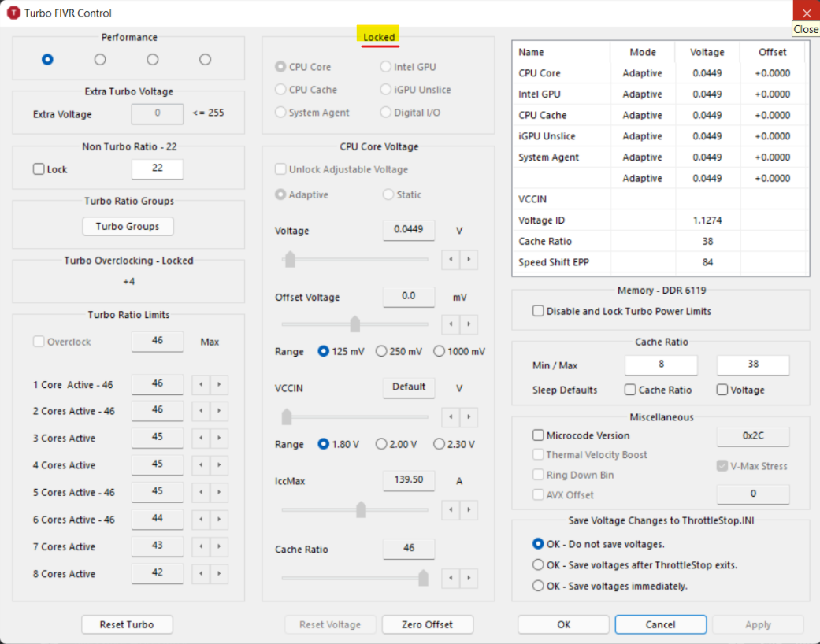Decrease 2 Cores Active ratio with left arrow
The image size is (820, 644).
coord(201,411)
